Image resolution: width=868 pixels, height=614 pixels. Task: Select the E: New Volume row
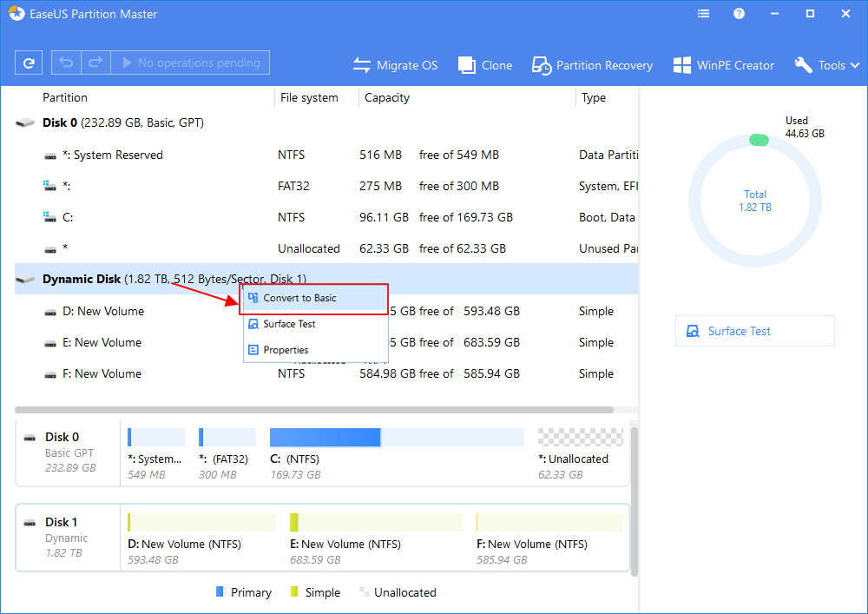point(326,343)
